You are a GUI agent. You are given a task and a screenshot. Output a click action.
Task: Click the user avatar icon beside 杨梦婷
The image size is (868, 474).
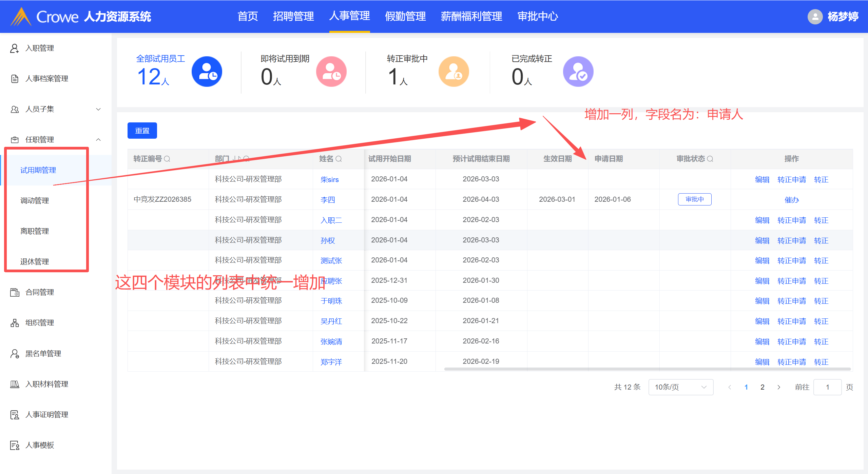point(815,17)
